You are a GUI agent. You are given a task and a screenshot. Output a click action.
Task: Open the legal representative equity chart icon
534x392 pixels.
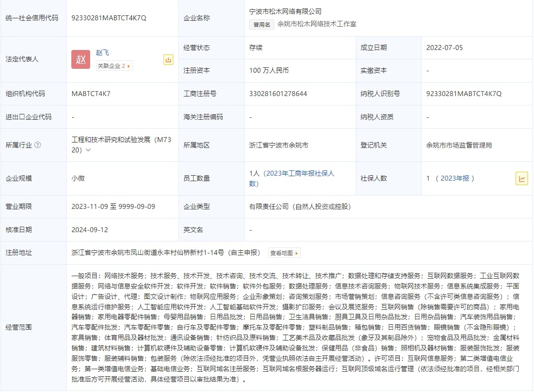point(168,59)
